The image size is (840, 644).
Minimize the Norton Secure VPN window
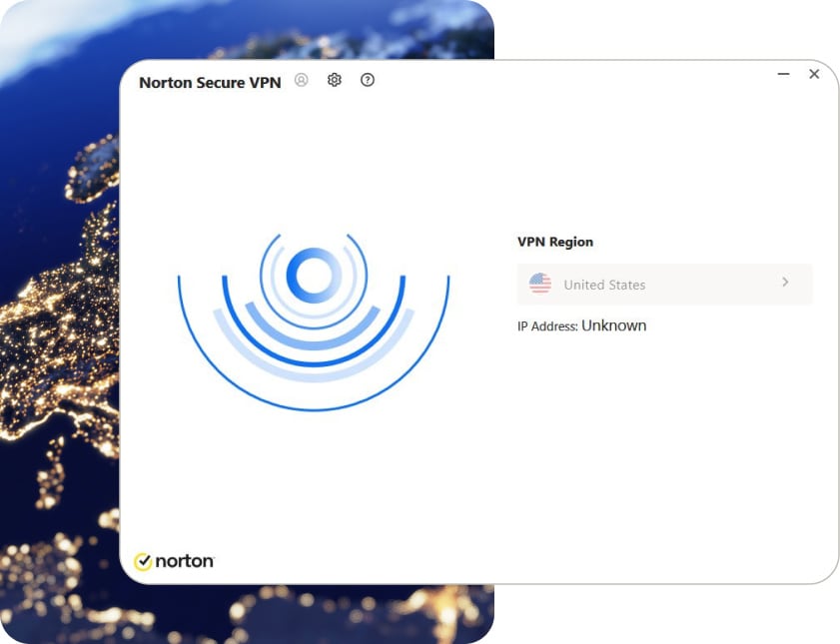pos(784,74)
